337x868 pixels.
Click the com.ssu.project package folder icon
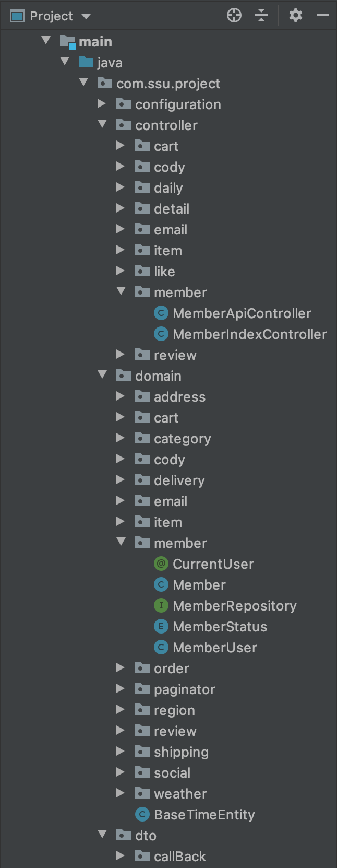(x=104, y=83)
